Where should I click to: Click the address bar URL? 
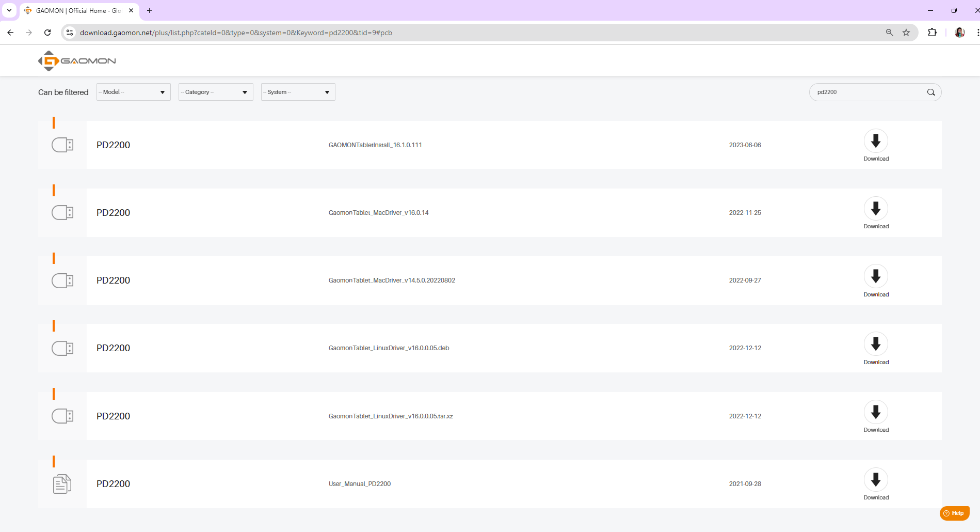click(x=236, y=33)
